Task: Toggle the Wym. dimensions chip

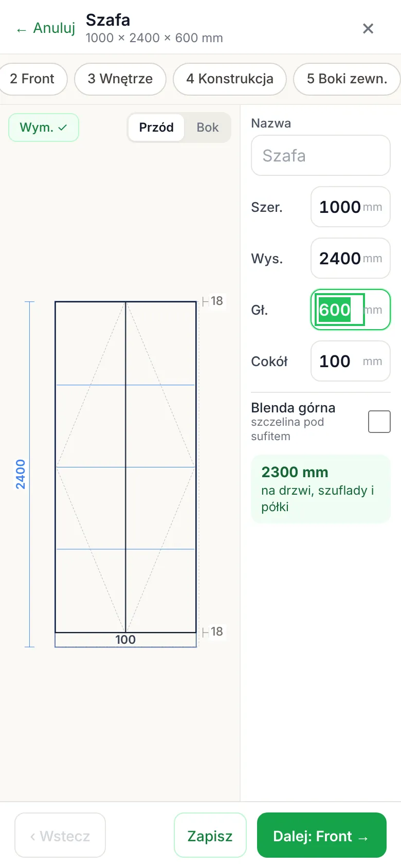Action: 44,128
